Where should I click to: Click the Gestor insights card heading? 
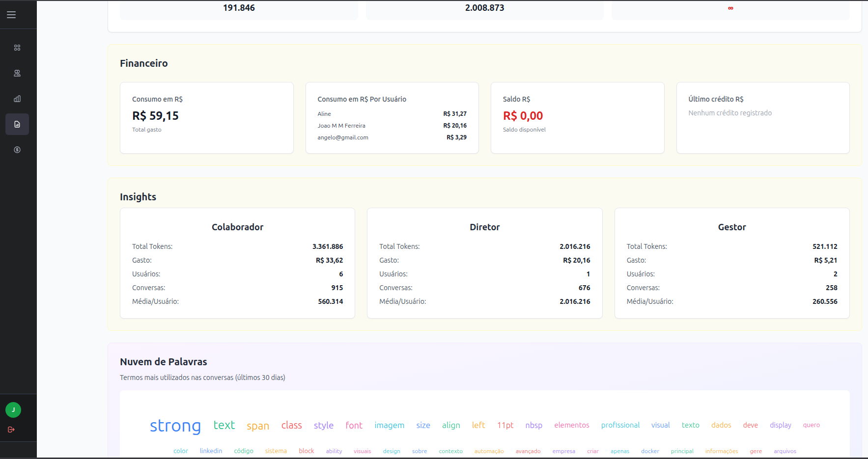(731, 227)
